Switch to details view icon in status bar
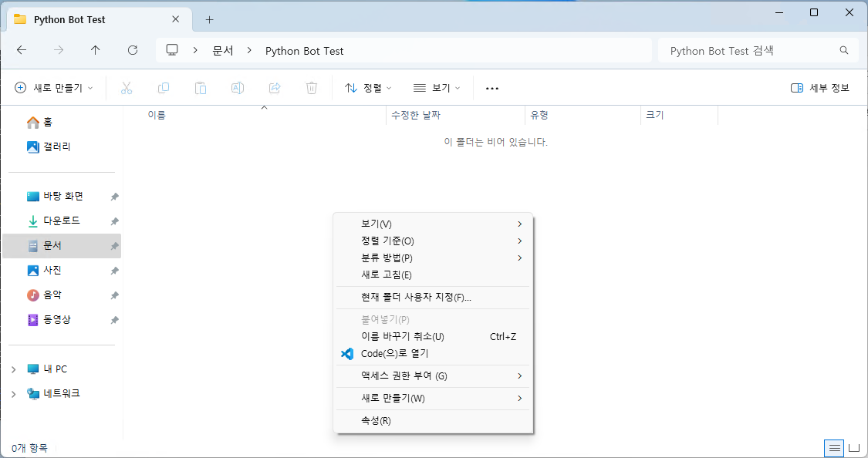Viewport: 868px width, 458px height. 834,448
